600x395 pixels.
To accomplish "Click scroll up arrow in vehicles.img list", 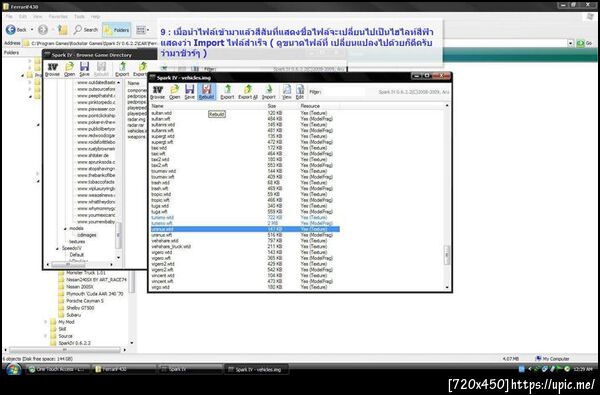I will click(447, 106).
